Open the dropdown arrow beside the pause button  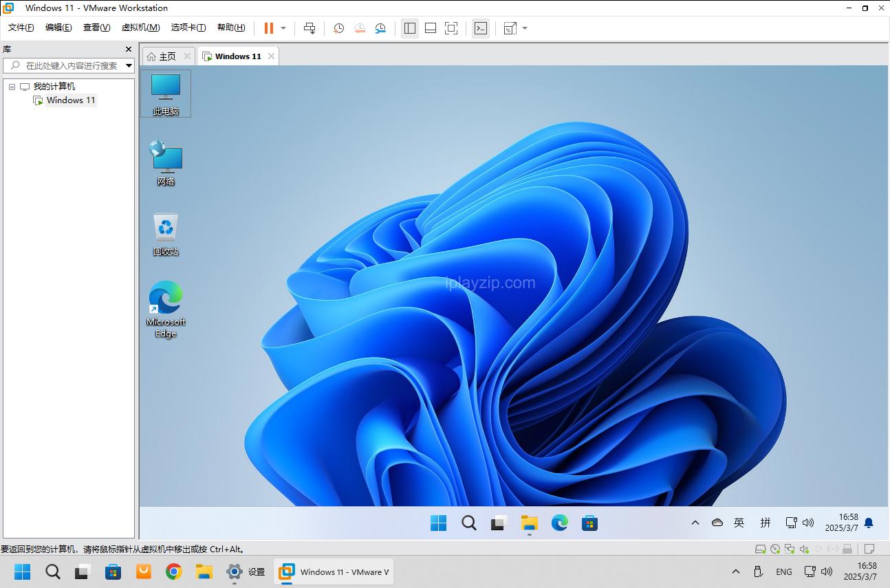[x=283, y=28]
